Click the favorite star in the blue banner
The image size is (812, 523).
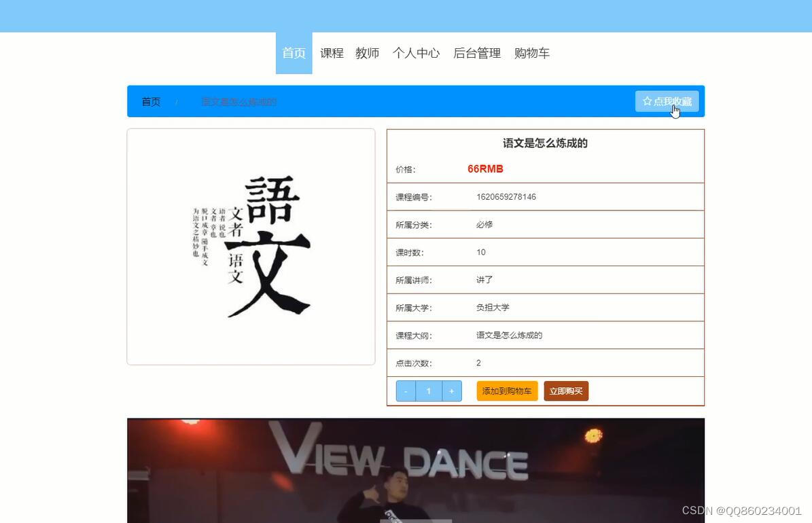coord(647,101)
